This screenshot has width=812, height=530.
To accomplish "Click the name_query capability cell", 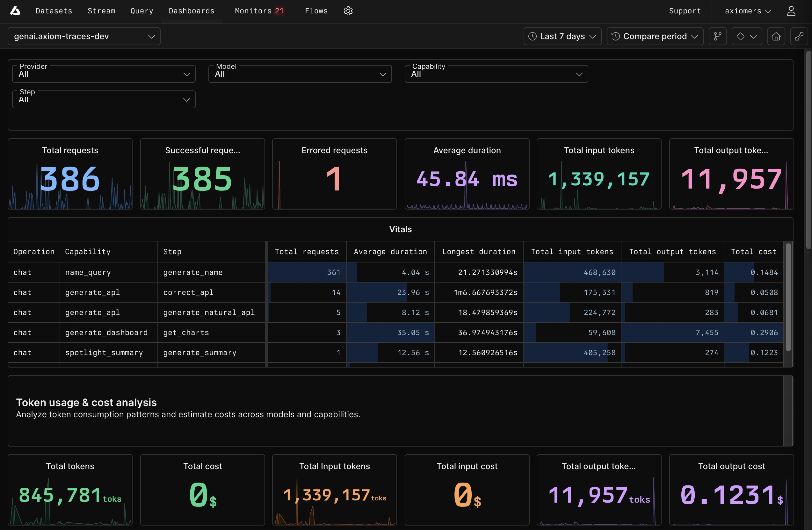I will tap(108, 272).
